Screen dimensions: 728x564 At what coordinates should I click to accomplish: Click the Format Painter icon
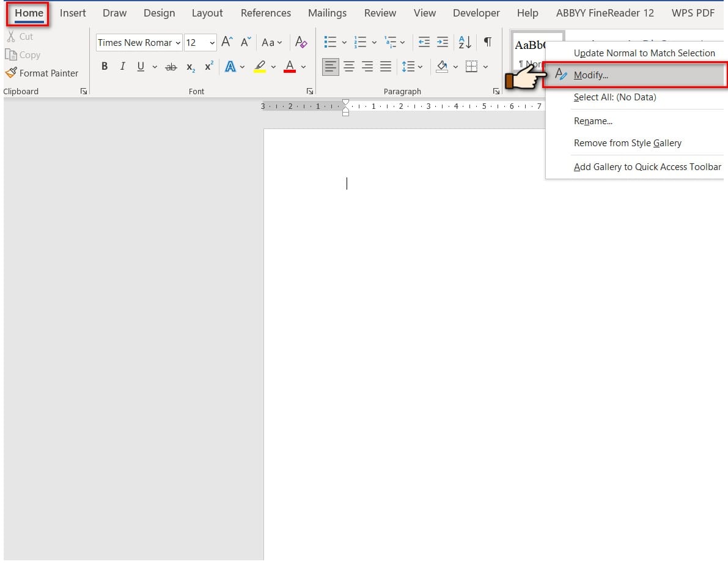pos(11,73)
